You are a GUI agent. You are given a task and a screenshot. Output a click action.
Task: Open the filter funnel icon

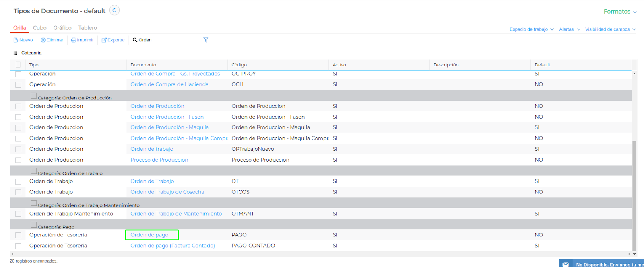coord(206,40)
